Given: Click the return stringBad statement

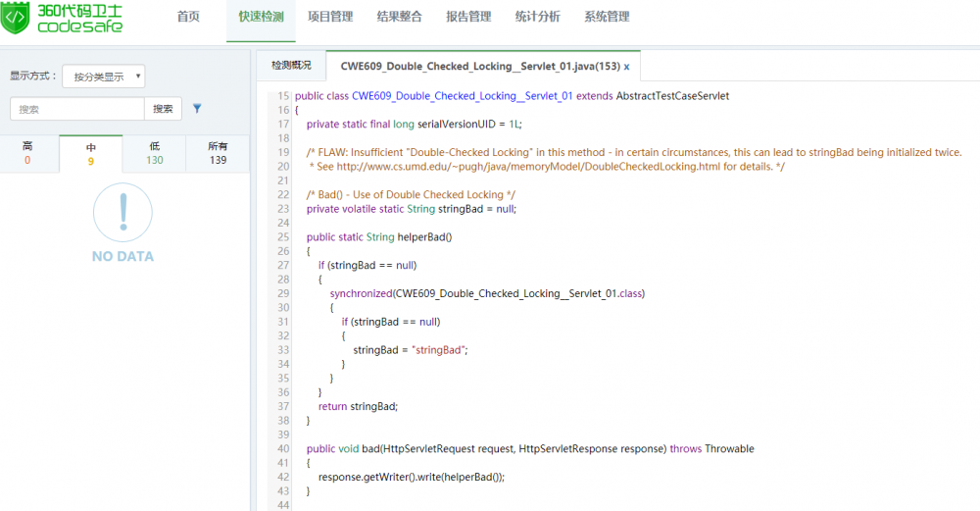Looking at the screenshot, I should click(x=358, y=407).
